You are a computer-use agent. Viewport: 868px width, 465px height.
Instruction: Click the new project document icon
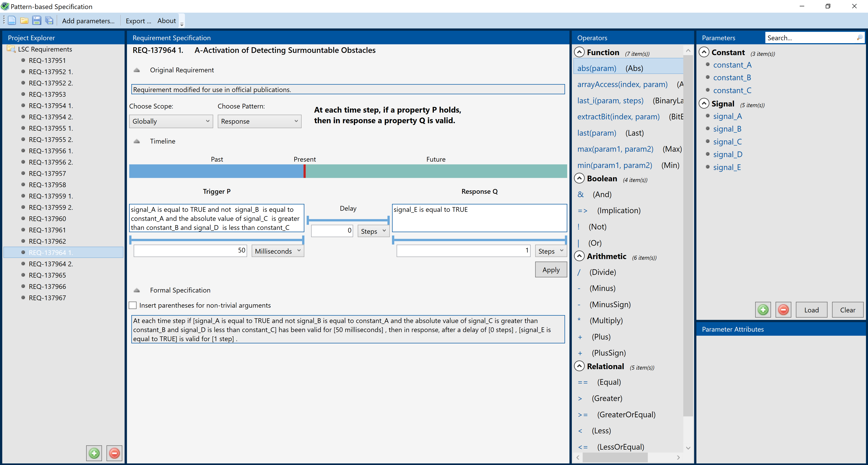point(12,21)
